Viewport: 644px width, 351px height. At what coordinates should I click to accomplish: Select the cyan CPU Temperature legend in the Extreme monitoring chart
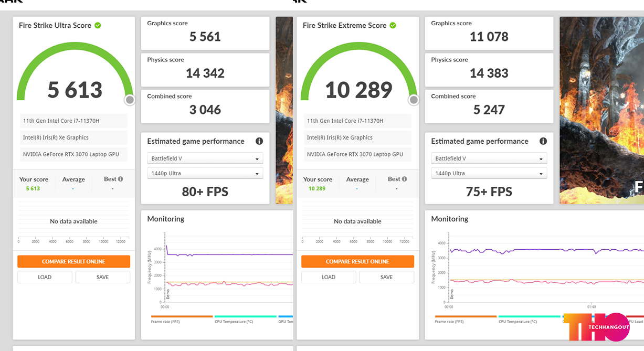530,319
